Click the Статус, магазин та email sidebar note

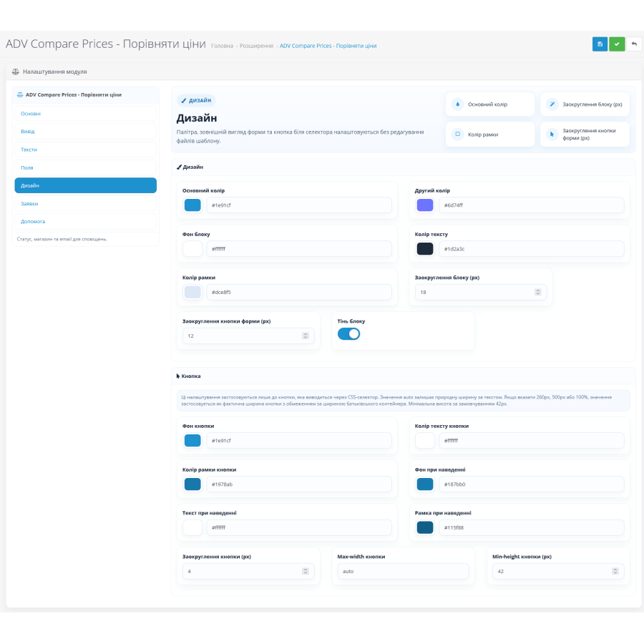(62, 239)
